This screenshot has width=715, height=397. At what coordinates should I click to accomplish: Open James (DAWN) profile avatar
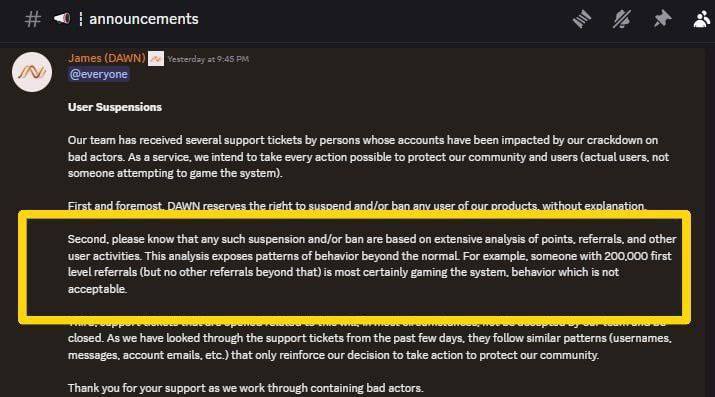point(32,72)
